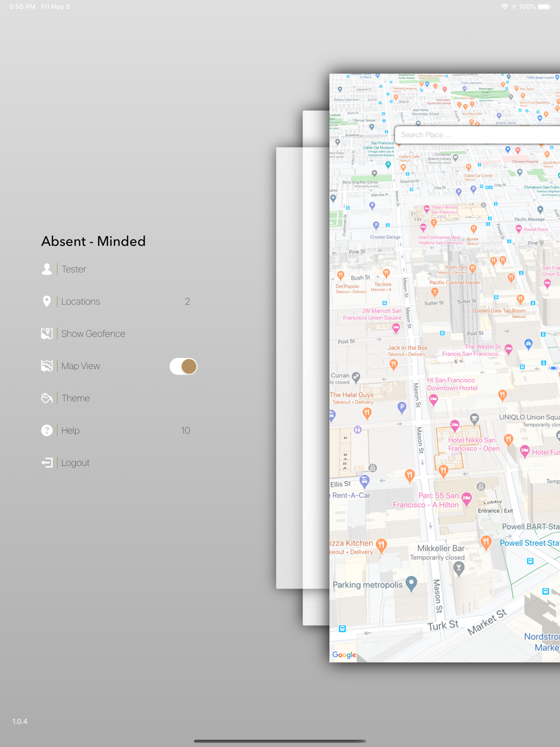Tap the Tester profile person icon
This screenshot has width=560, height=747.
point(47,269)
